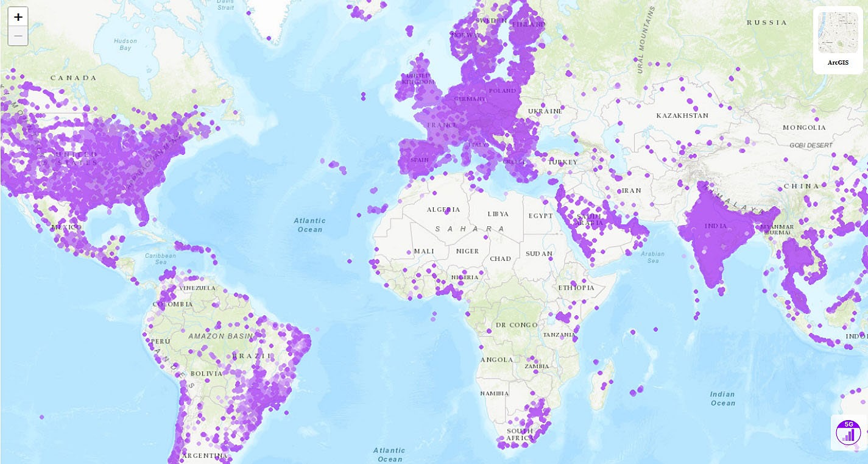The width and height of the screenshot is (868, 464).
Task: Select the ANGOLA label
Action: pyautogui.click(x=496, y=360)
